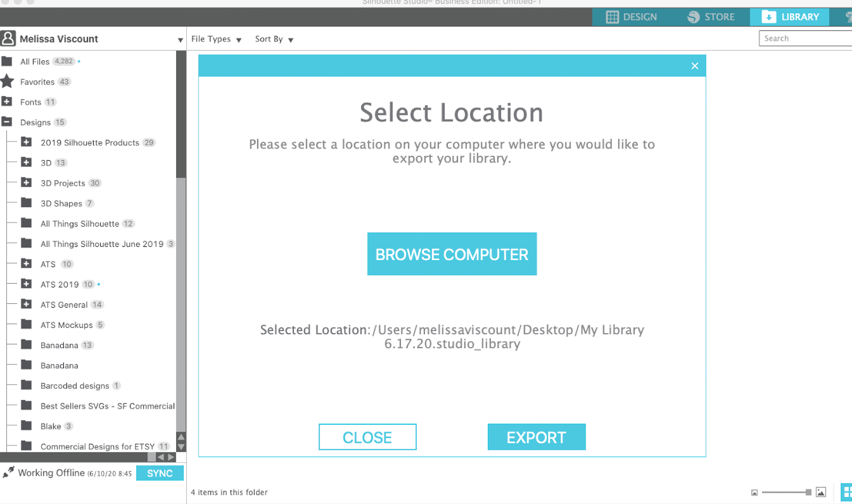Click the Search field
The height and width of the screenshot is (504, 852).
click(x=804, y=38)
